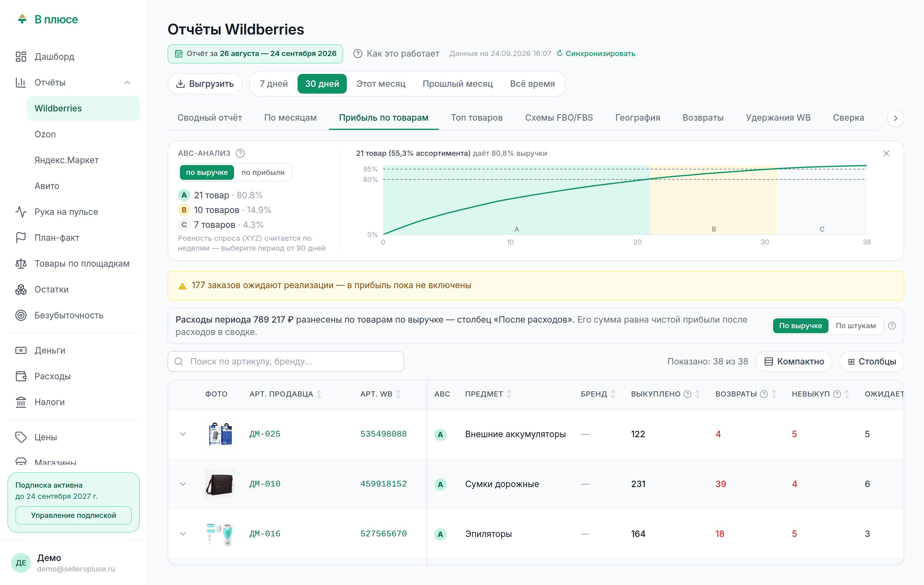Select the Прошлый месяц period
Image resolution: width=924 pixels, height=585 pixels.
[x=457, y=84]
